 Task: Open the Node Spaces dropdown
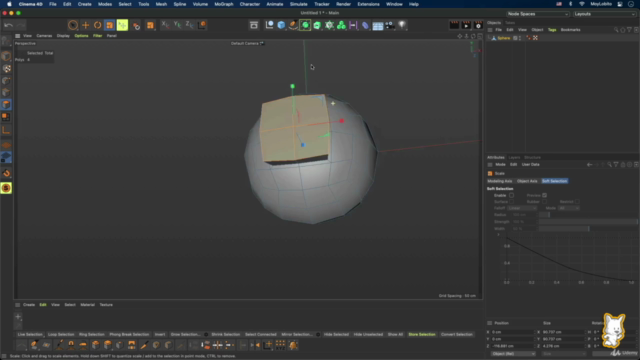tap(538, 14)
